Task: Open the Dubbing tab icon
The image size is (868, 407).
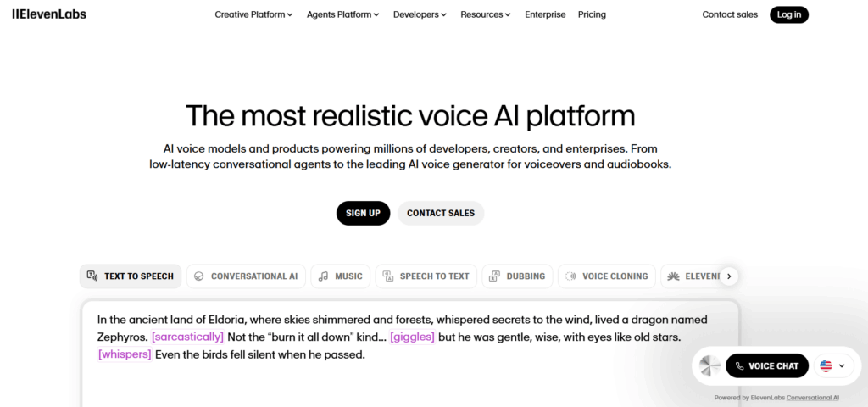Action: (495, 276)
